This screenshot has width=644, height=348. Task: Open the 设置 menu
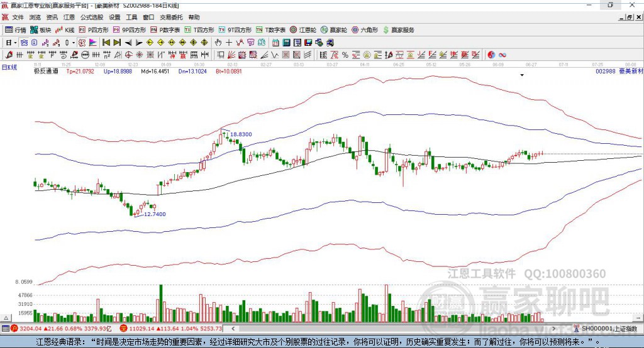(114, 17)
